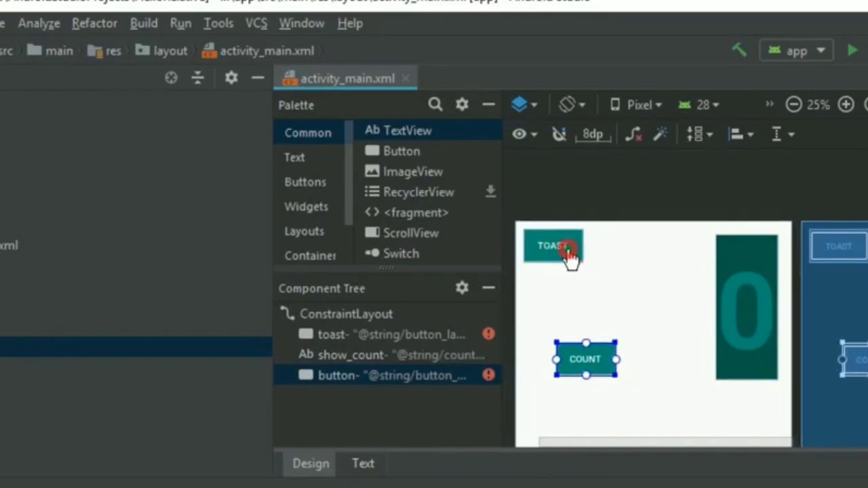Click the Make Project hammer icon
The height and width of the screenshot is (488, 868).
(x=739, y=50)
